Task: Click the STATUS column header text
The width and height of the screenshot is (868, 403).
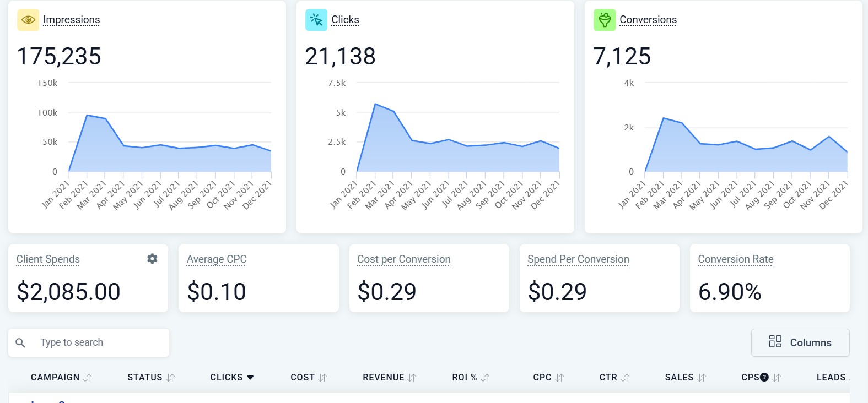Action: [145, 377]
